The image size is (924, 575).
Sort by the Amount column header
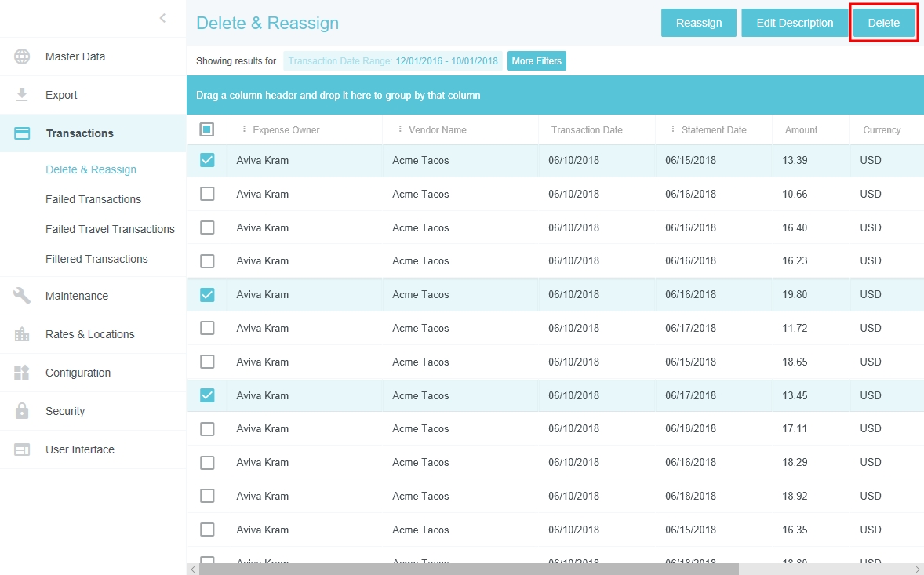(801, 130)
